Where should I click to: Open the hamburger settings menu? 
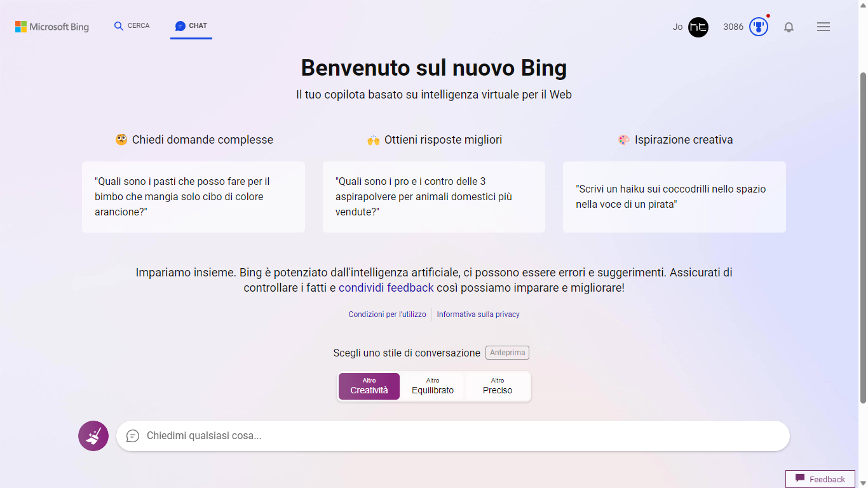(824, 27)
